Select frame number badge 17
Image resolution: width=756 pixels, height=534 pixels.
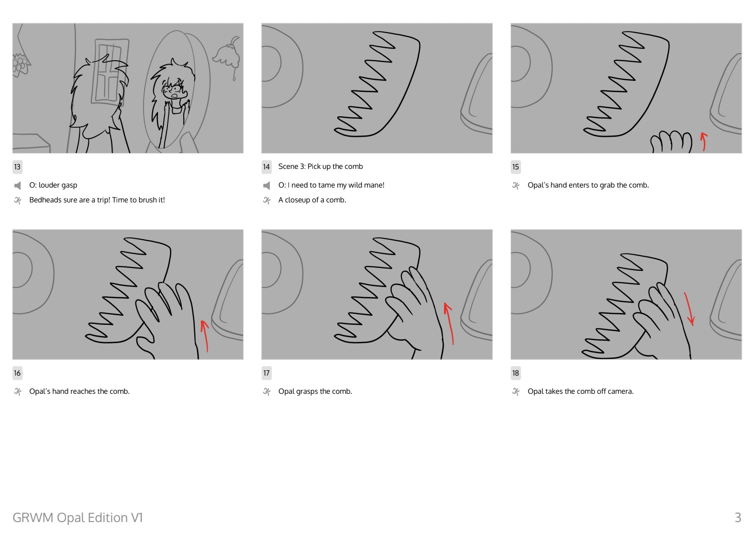point(267,373)
